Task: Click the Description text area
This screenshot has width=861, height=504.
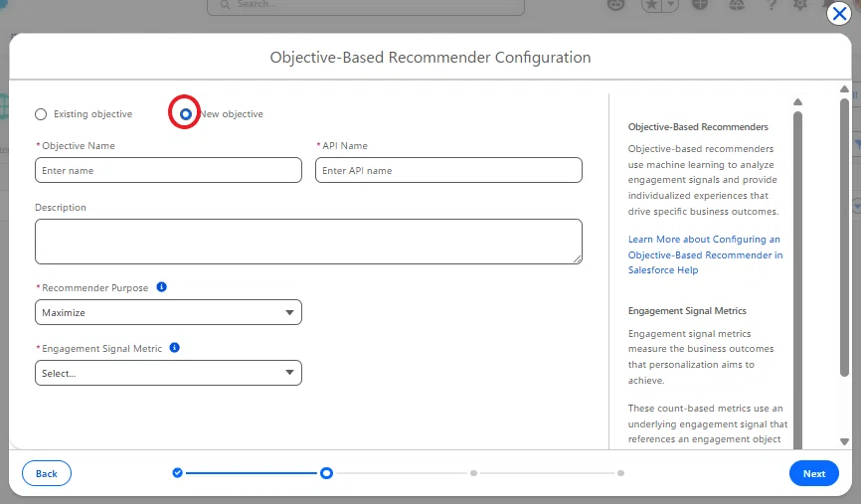Action: point(308,242)
